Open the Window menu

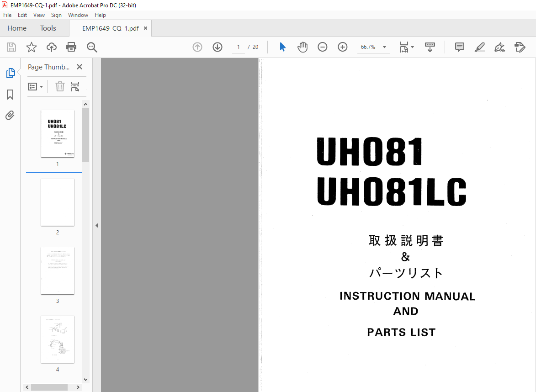point(78,15)
